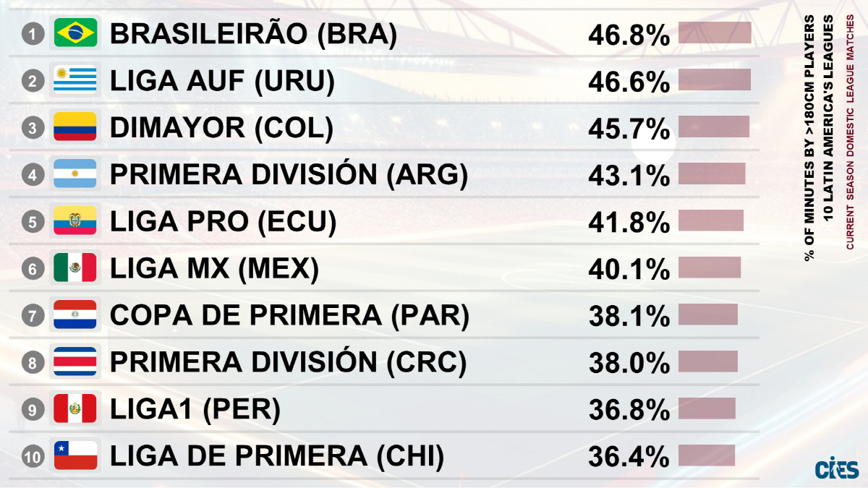Select LIGA DE PRIMERA (CHI) text
This screenshot has width=868, height=488.
point(276,456)
